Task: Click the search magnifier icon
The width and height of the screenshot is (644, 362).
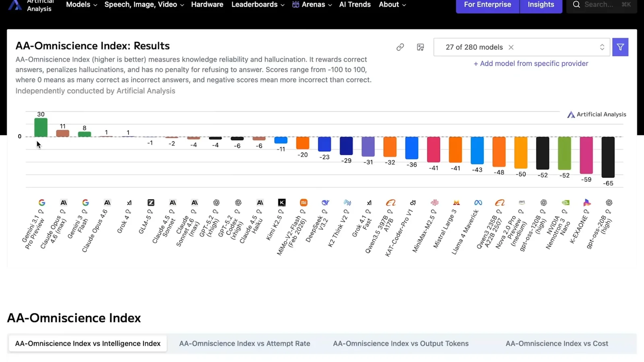Action: pos(576,4)
